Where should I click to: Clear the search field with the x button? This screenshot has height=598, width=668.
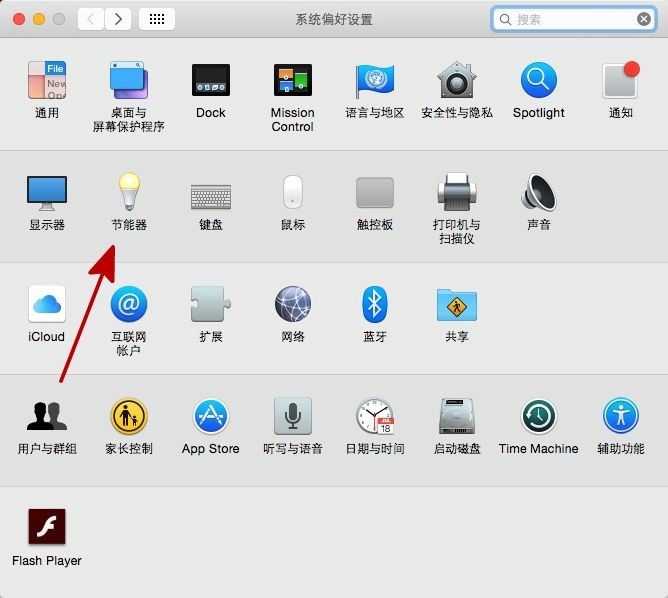(x=644, y=19)
